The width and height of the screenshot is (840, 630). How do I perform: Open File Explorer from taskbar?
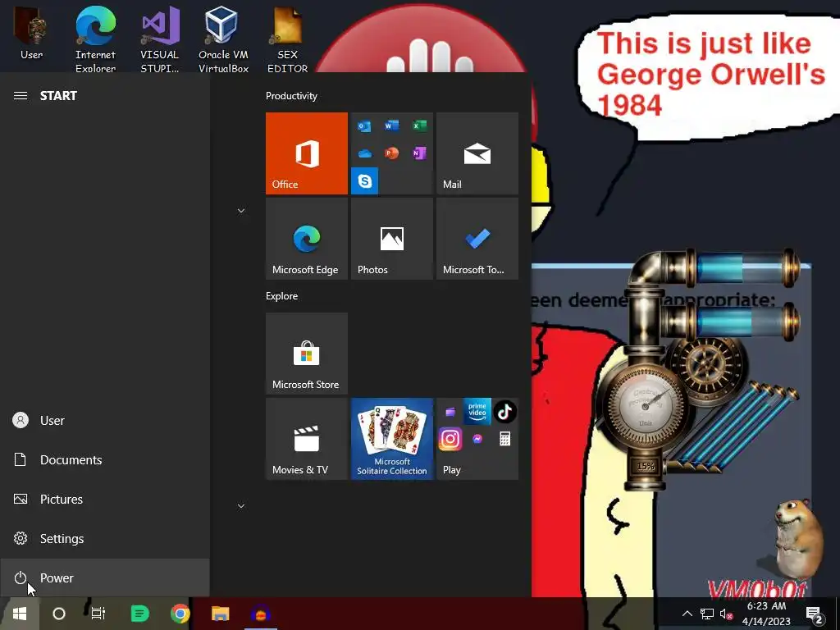[220, 614]
